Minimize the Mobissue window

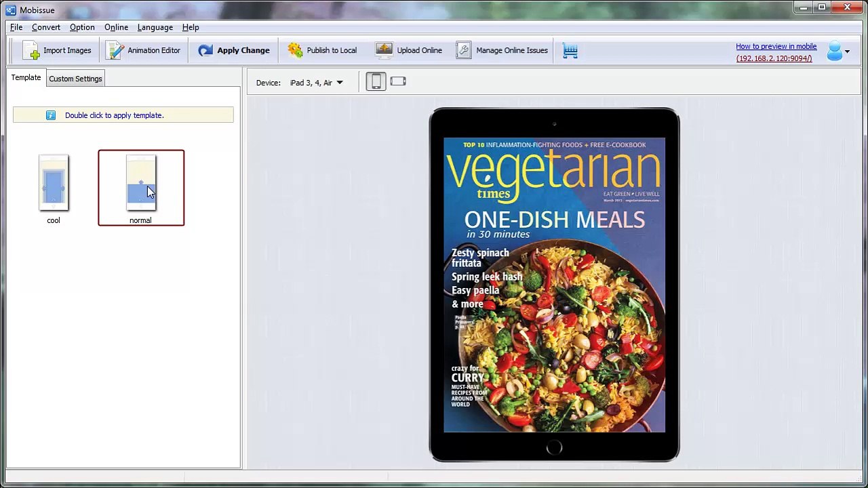804,7
